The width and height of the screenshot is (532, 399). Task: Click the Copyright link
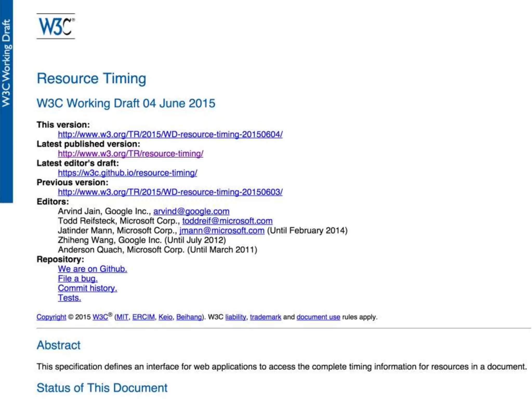[51, 317]
